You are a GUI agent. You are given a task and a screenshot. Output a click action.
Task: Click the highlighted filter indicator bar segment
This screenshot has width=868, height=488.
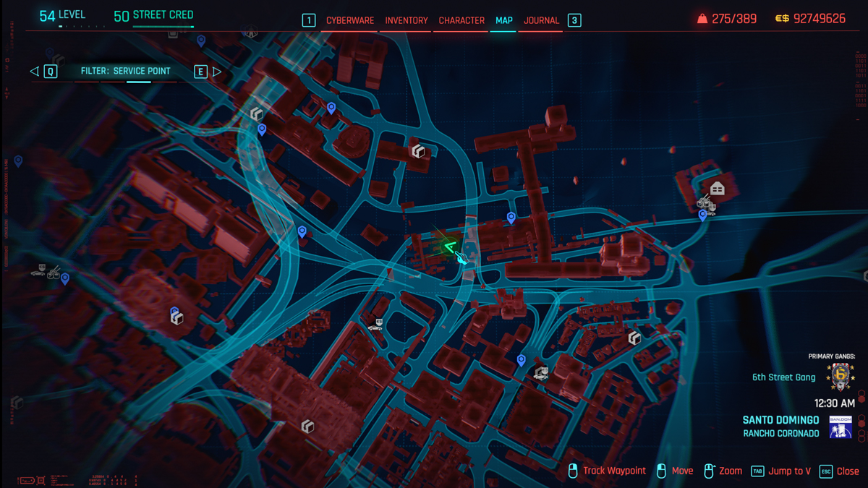(x=139, y=82)
